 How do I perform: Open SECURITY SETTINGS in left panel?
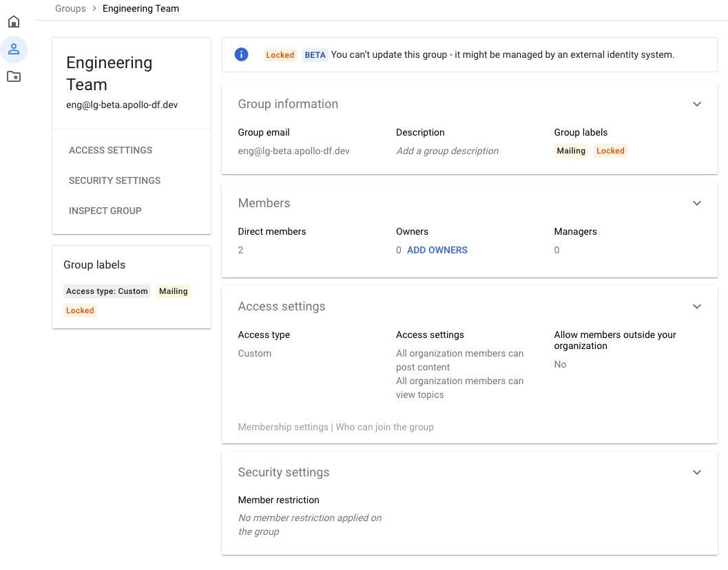point(115,180)
